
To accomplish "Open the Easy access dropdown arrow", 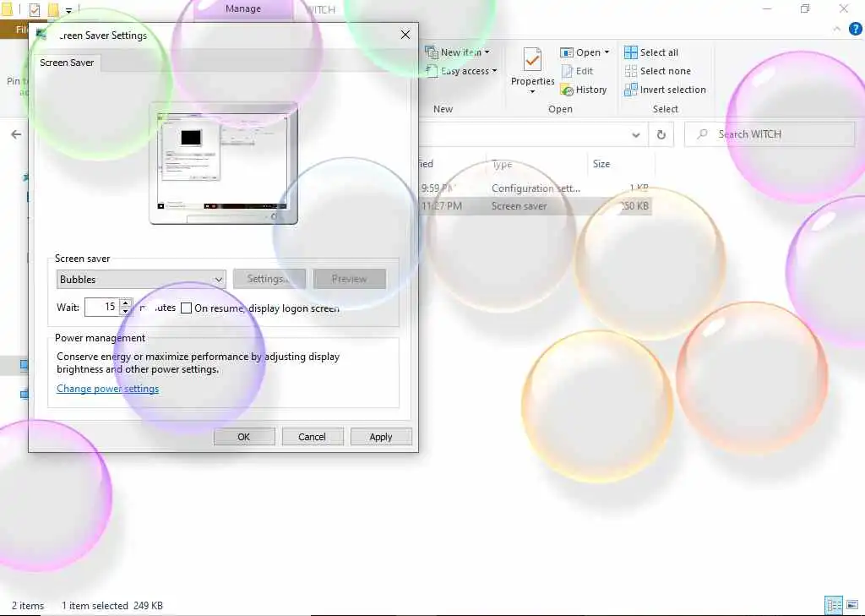I will (494, 71).
